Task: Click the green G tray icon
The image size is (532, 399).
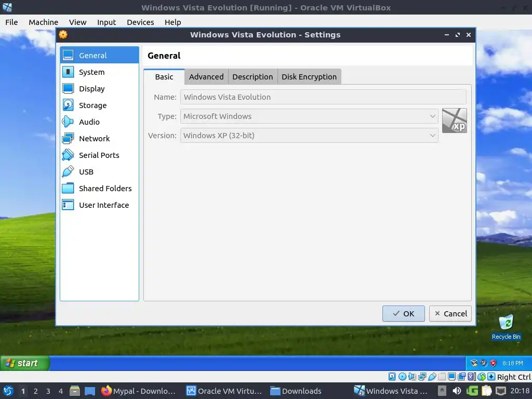Action: (472, 391)
